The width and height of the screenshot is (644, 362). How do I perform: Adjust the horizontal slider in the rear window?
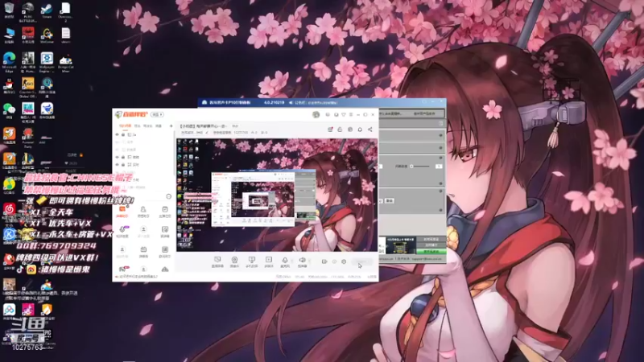[x=419, y=167]
